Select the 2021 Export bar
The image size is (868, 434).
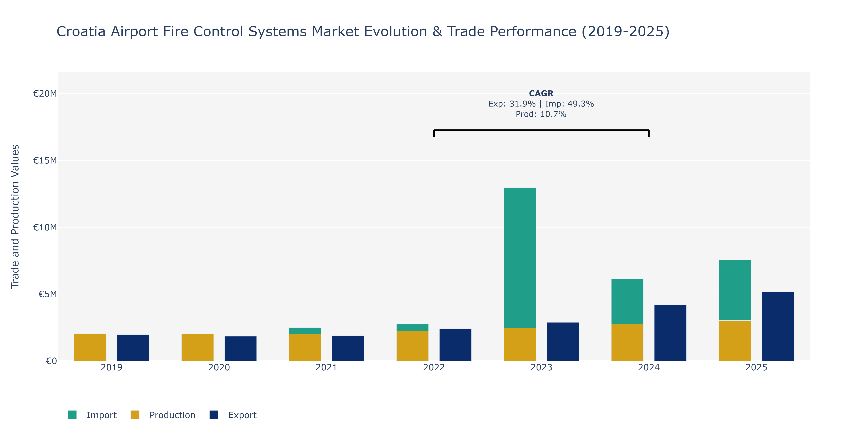tap(348, 348)
